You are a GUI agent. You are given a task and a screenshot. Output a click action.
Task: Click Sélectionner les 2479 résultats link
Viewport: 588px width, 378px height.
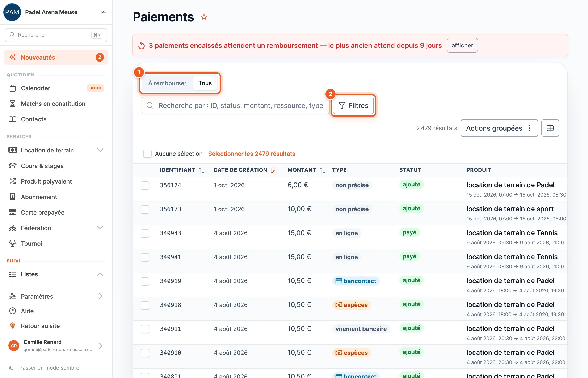252,154
